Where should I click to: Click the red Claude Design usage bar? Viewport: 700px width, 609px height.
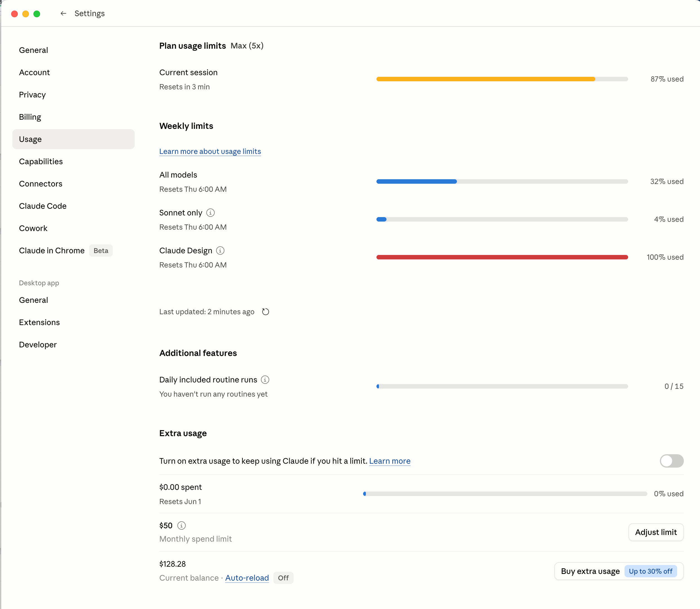point(502,257)
